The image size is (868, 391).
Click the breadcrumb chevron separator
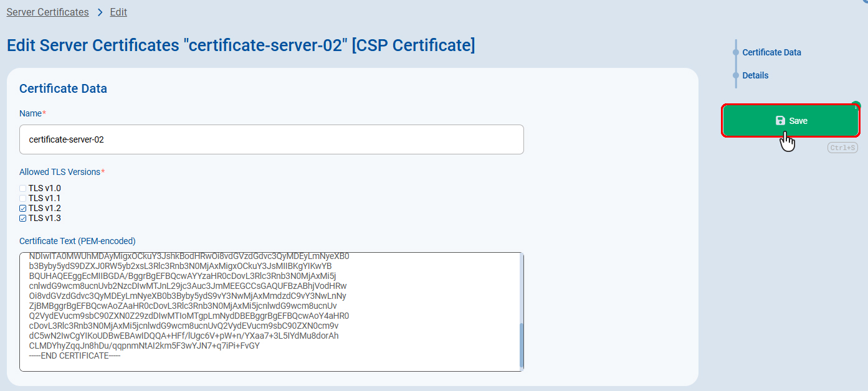(100, 12)
